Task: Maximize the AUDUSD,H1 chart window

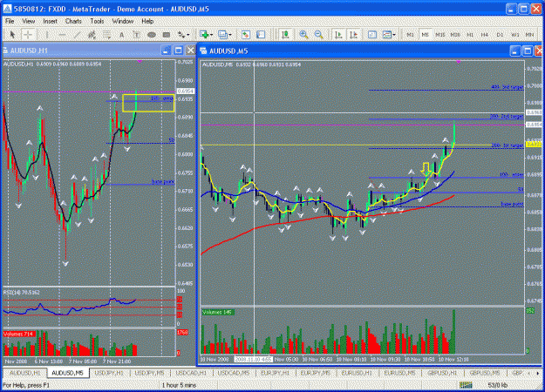Action: click(178, 51)
